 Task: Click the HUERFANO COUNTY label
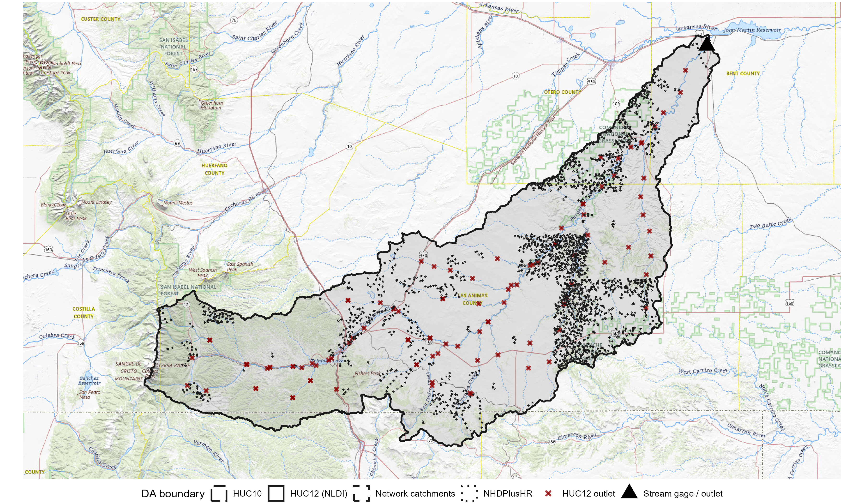coord(214,169)
